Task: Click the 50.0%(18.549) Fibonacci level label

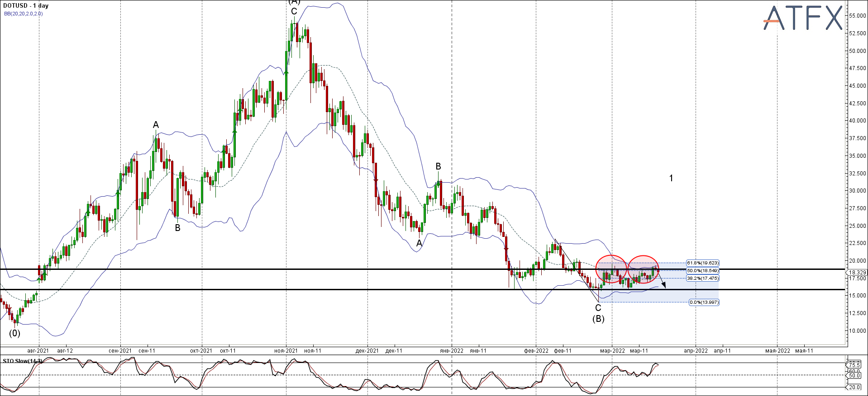Action: [x=702, y=270]
